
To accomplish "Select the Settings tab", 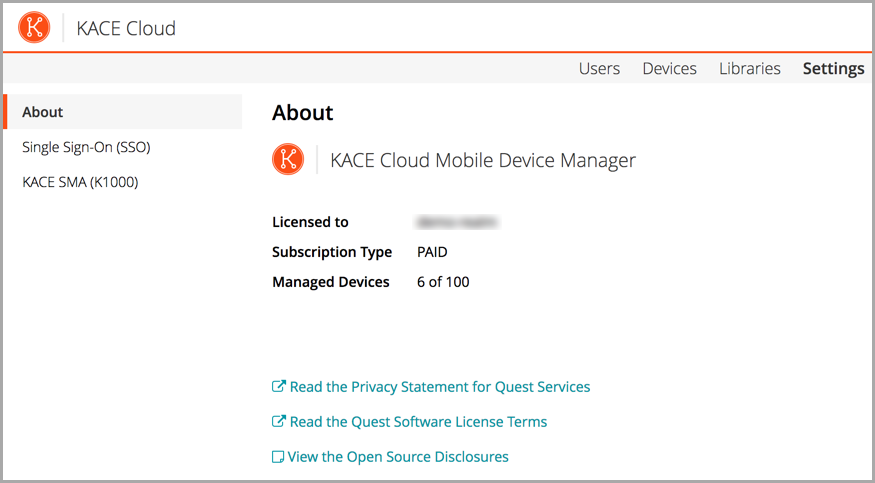I will 833,69.
